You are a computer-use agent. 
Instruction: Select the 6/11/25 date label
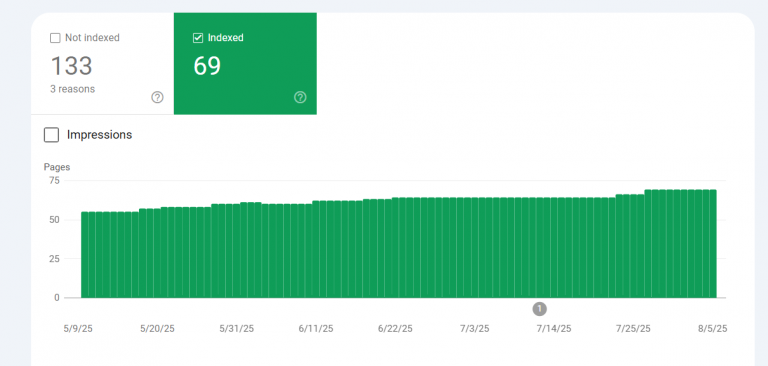[316, 329]
